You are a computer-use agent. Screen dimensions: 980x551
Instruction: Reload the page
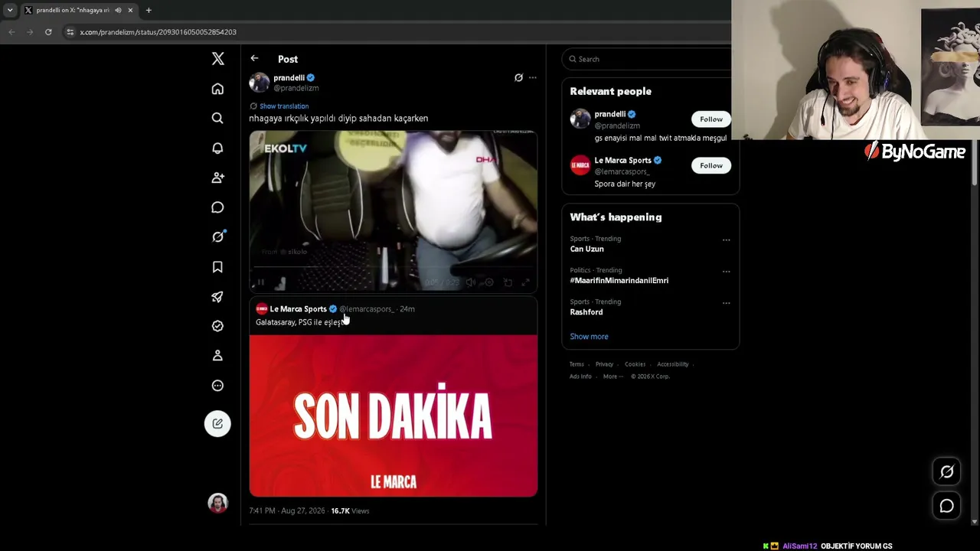pyautogui.click(x=48, y=32)
